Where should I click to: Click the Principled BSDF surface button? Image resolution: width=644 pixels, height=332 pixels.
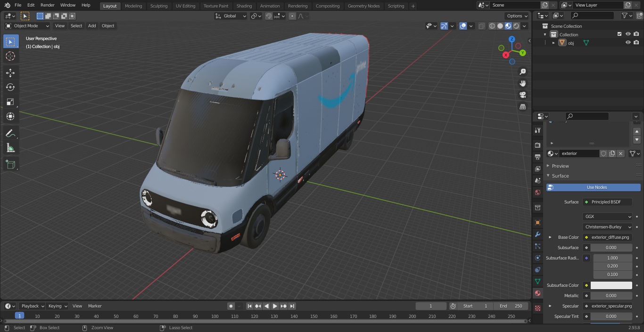click(608, 202)
